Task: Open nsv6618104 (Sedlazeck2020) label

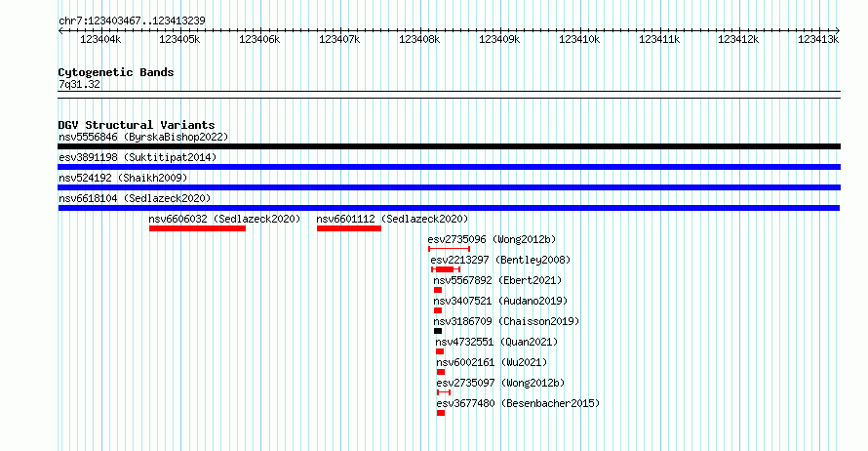Action: [x=135, y=198]
